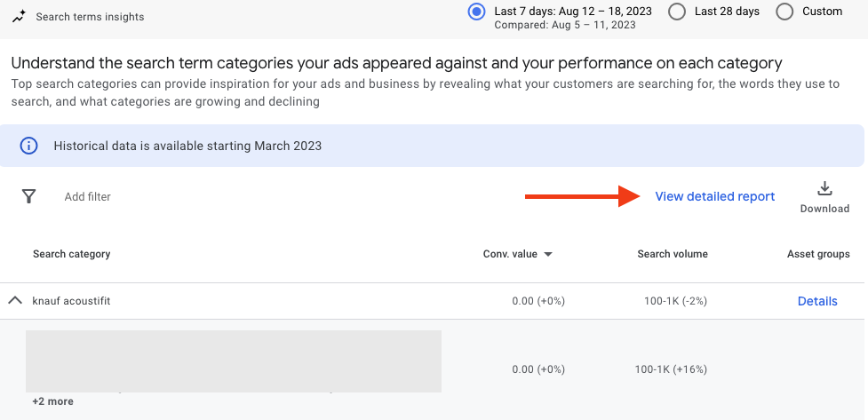Click the Download label text

824,209
